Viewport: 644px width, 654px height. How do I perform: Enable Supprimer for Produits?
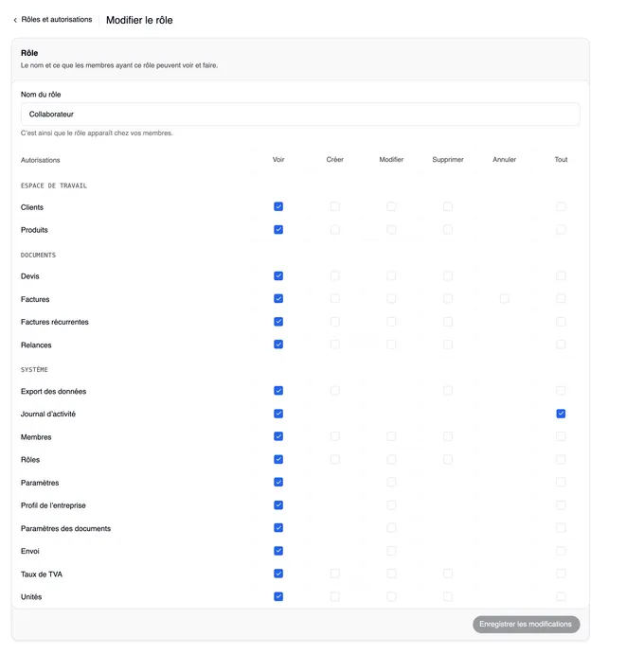[448, 229]
